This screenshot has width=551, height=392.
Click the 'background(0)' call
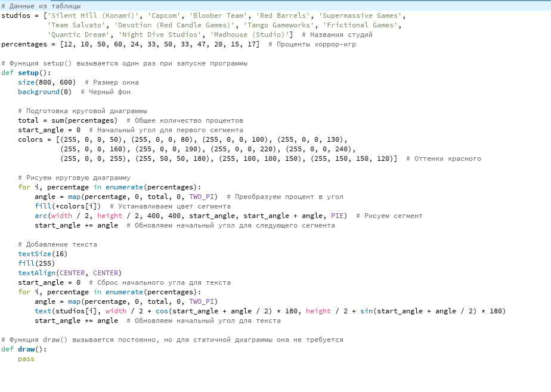pyautogui.click(x=45, y=92)
